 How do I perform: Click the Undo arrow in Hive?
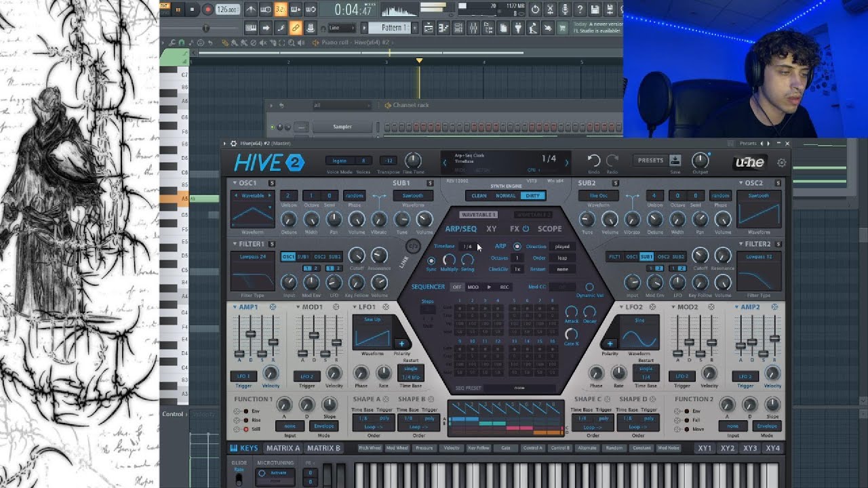593,161
